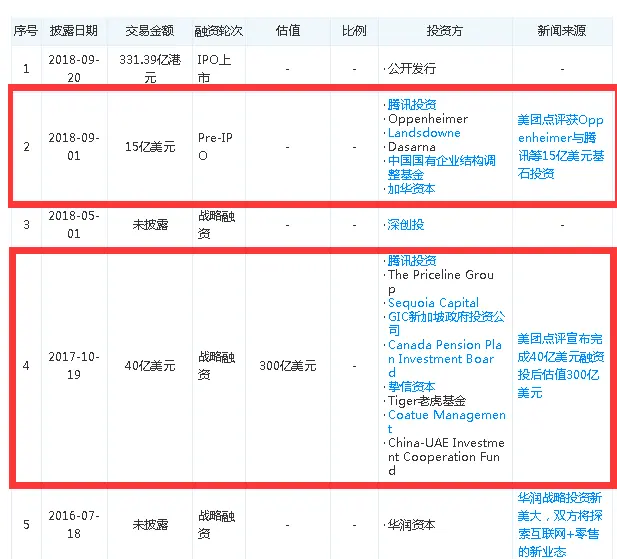Select the valuation cell 300亿美元
Image resolution: width=617 pixels, height=559 pixels.
[288, 366]
